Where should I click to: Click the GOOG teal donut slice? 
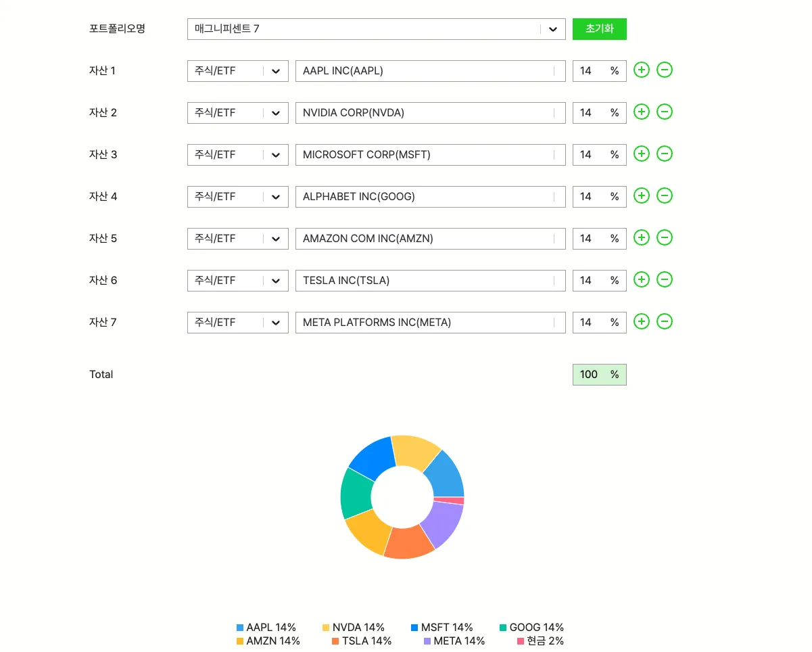(x=356, y=492)
